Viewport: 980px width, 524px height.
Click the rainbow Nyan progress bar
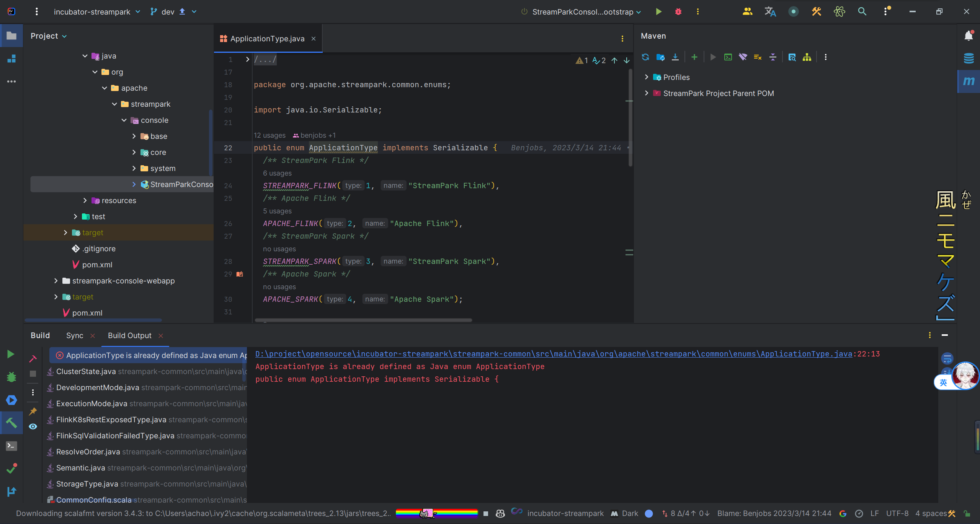[436, 513]
